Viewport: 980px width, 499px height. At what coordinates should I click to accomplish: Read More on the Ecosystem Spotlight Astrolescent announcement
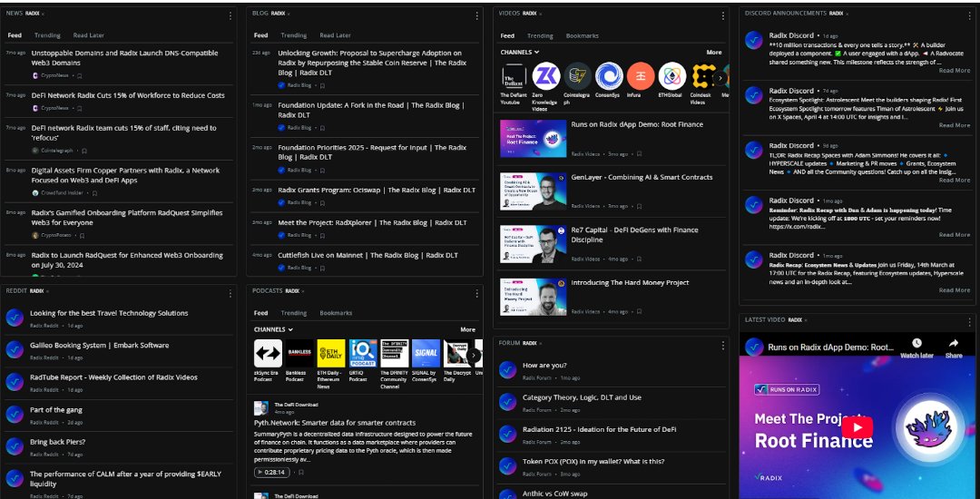pos(955,125)
